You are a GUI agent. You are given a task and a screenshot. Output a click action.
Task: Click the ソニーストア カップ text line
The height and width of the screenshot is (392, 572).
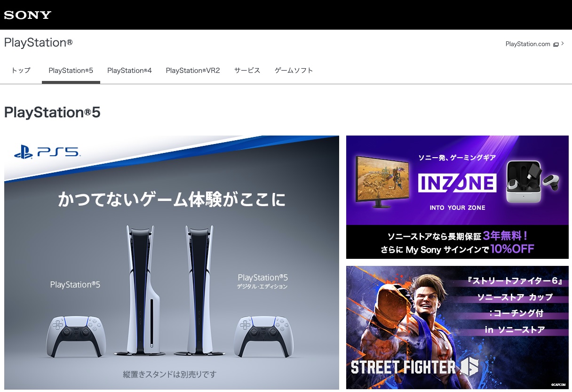(515, 297)
